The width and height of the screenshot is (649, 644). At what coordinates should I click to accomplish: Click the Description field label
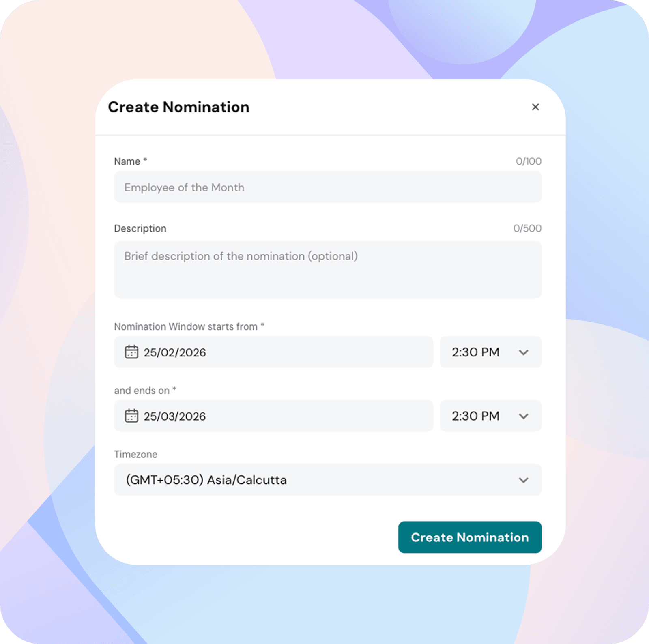tap(140, 229)
